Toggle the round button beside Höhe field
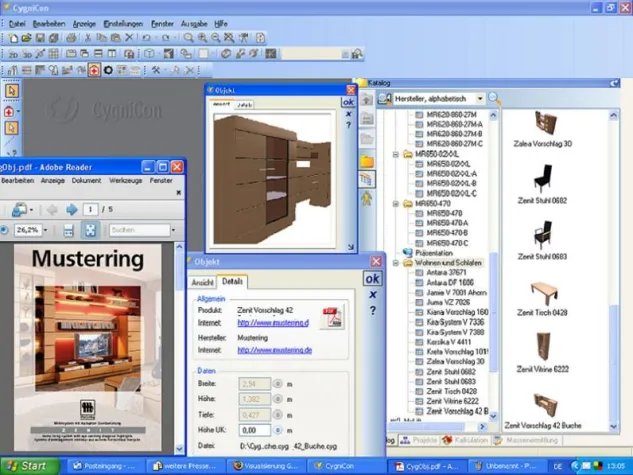The width and height of the screenshot is (633, 475). coord(278,399)
